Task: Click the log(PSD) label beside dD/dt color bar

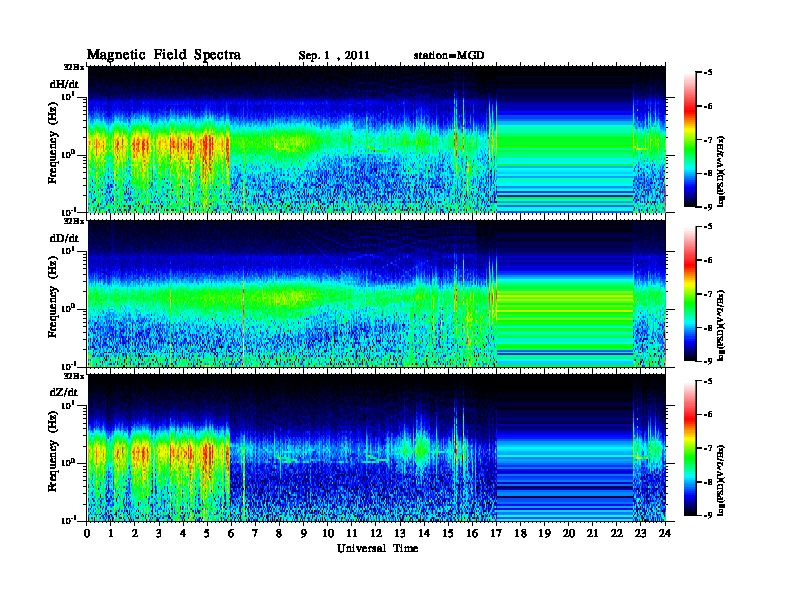Action: tap(721, 325)
